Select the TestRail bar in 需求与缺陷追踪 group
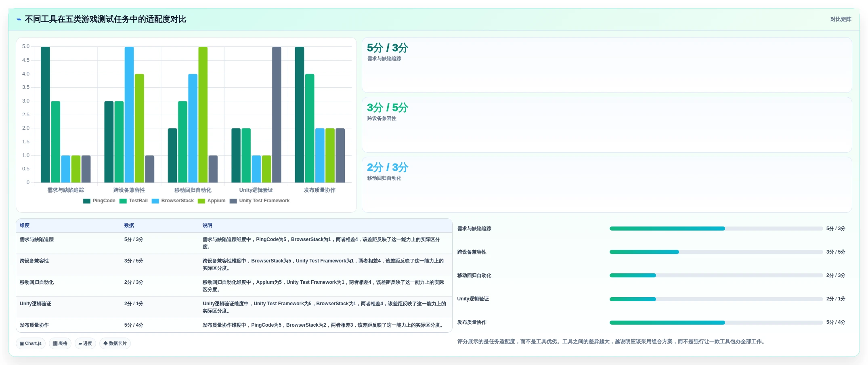868x365 pixels. [x=56, y=142]
